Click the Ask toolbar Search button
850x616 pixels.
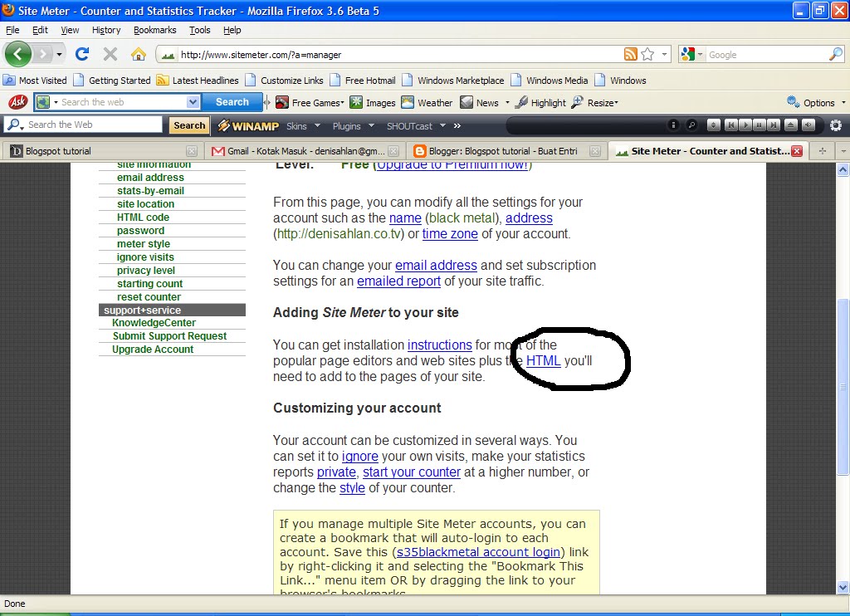[232, 102]
